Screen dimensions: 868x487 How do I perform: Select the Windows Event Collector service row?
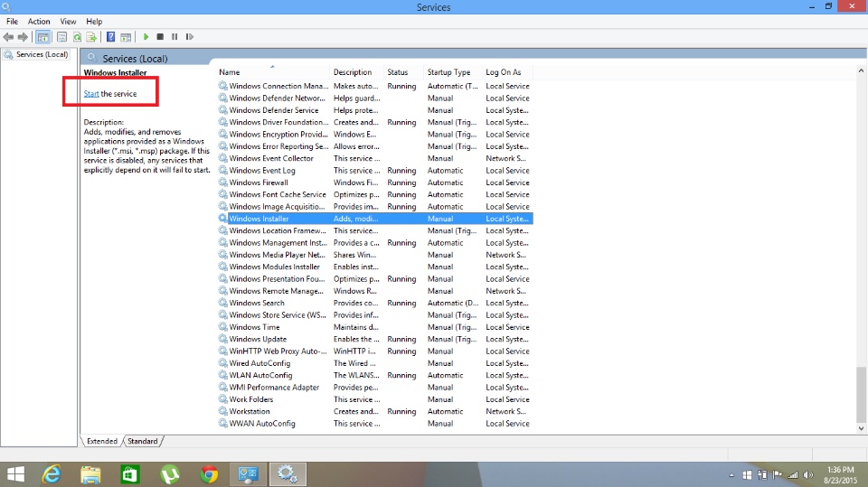(x=375, y=158)
